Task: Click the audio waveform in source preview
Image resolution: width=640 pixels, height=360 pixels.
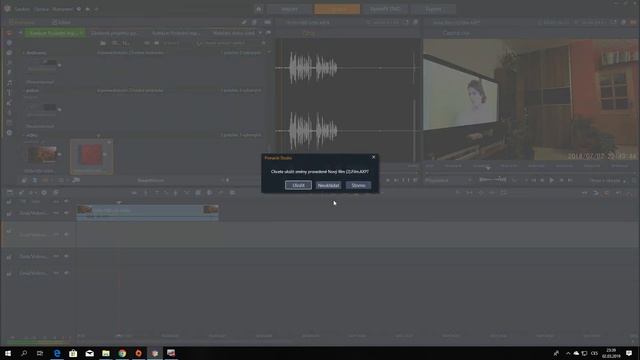Action: [348, 100]
